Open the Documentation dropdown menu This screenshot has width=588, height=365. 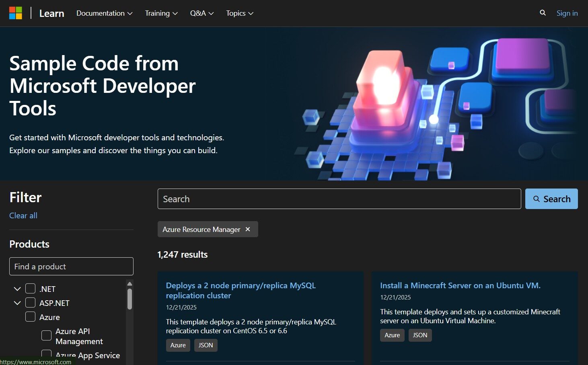point(104,13)
